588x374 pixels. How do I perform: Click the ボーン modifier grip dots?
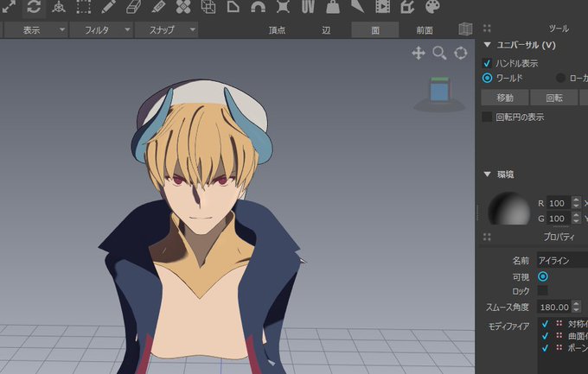point(559,348)
